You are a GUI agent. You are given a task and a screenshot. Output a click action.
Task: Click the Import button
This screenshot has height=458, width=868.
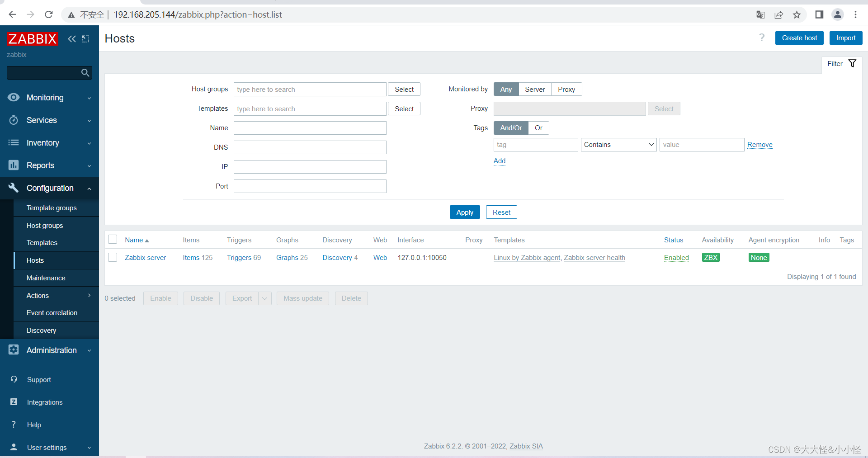click(x=846, y=38)
